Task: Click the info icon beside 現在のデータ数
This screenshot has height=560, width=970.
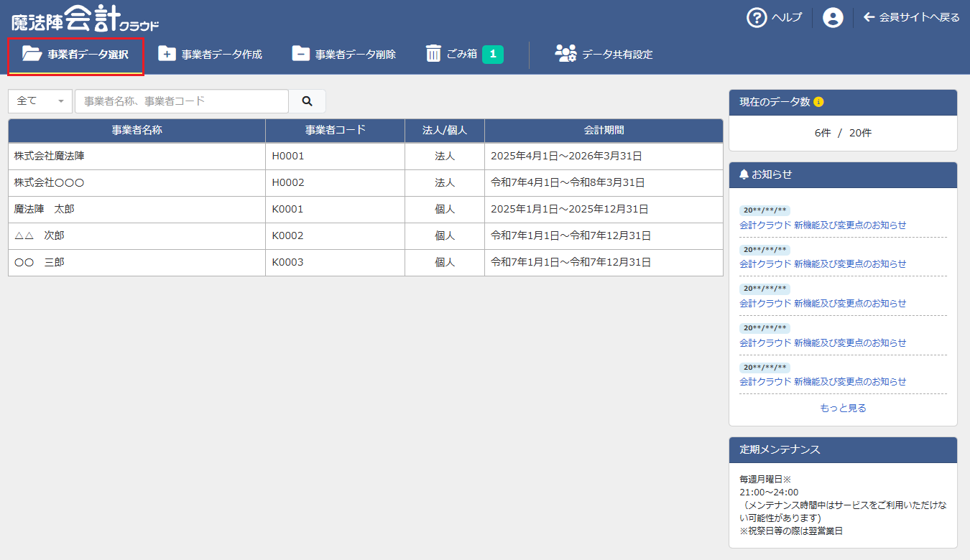Action: (818, 102)
